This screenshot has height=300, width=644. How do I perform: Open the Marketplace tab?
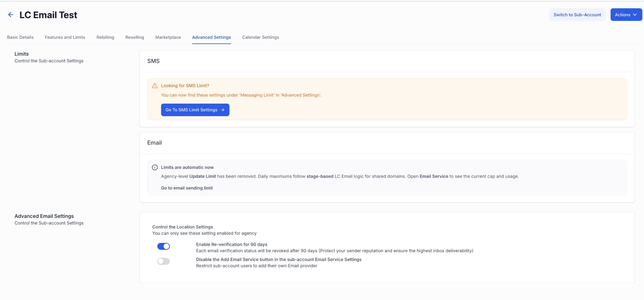[168, 37]
